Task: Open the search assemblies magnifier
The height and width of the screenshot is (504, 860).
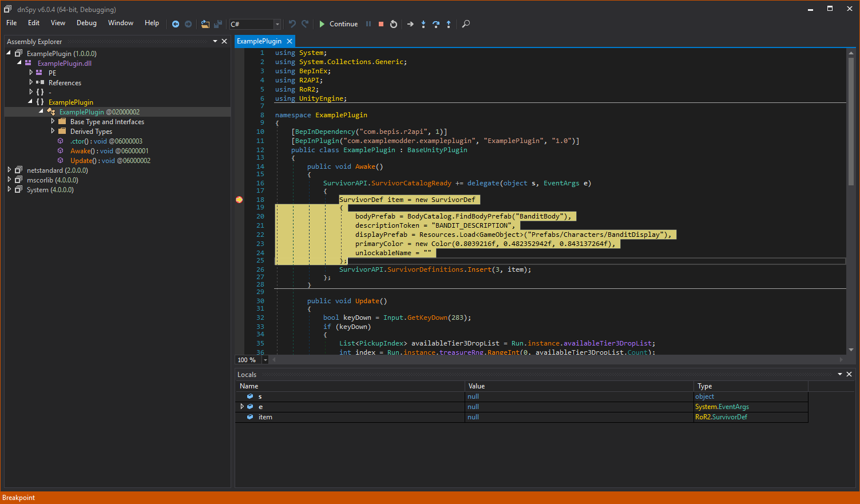Action: coord(466,24)
